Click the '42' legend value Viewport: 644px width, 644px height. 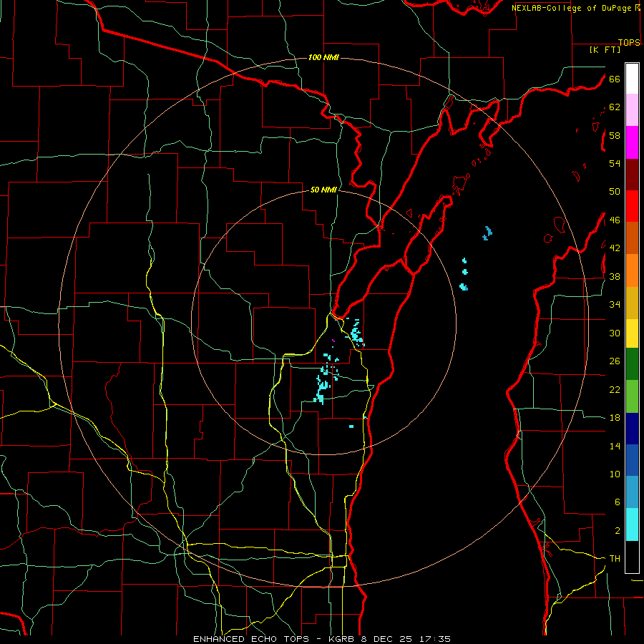[615, 248]
